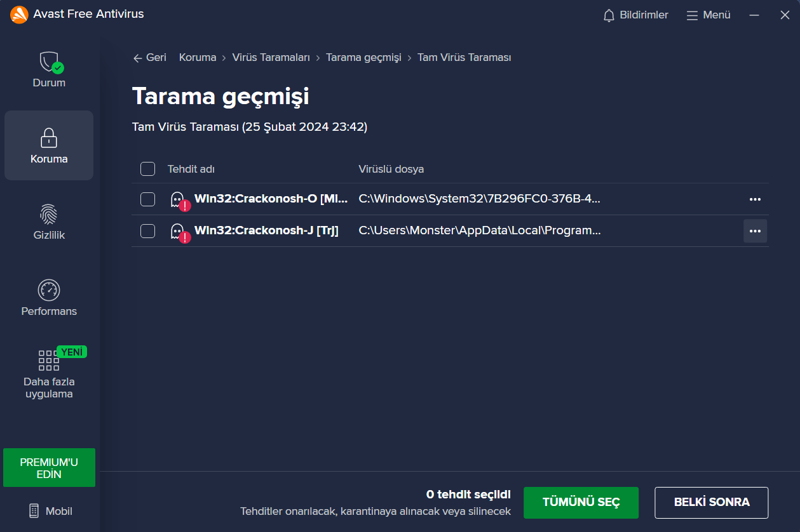Open Gizlilik fingerprint section
Viewport: 800px width, 532px height.
click(x=49, y=222)
